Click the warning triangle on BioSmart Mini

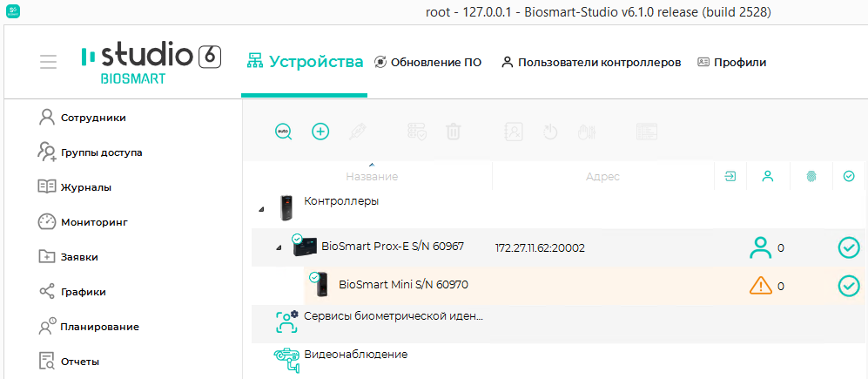coord(761,285)
